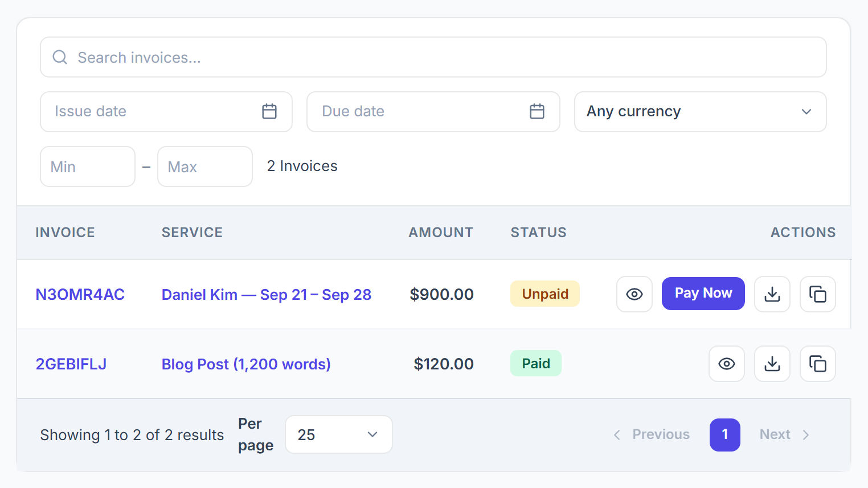
Task: Click the $900.00 amount
Action: [x=442, y=295]
